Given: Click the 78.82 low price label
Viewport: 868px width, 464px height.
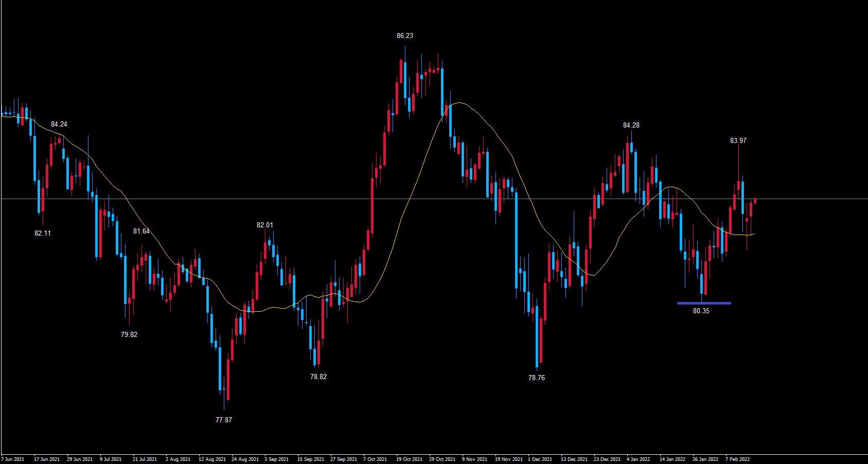Looking at the screenshot, I should 318,377.
